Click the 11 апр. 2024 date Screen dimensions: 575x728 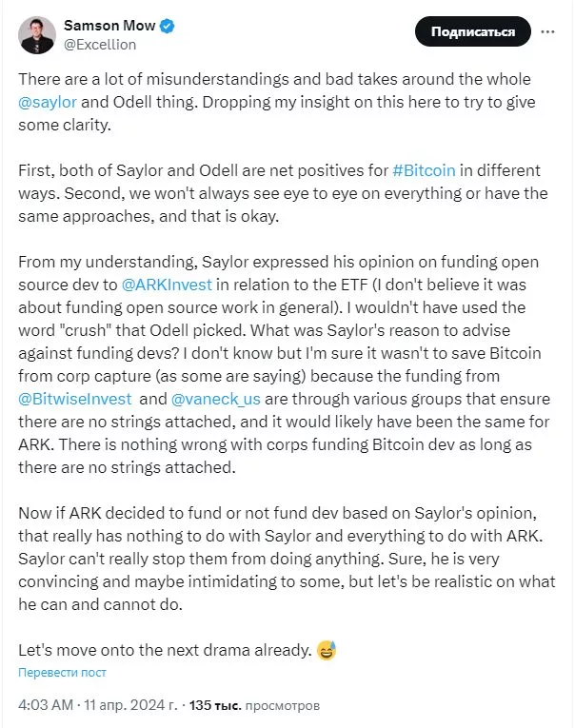click(130, 705)
